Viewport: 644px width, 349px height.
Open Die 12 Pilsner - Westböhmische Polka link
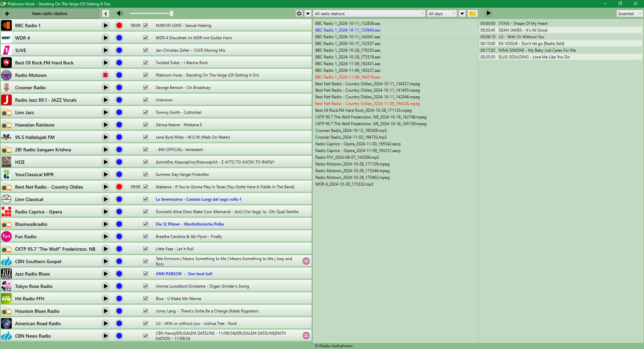click(x=190, y=224)
